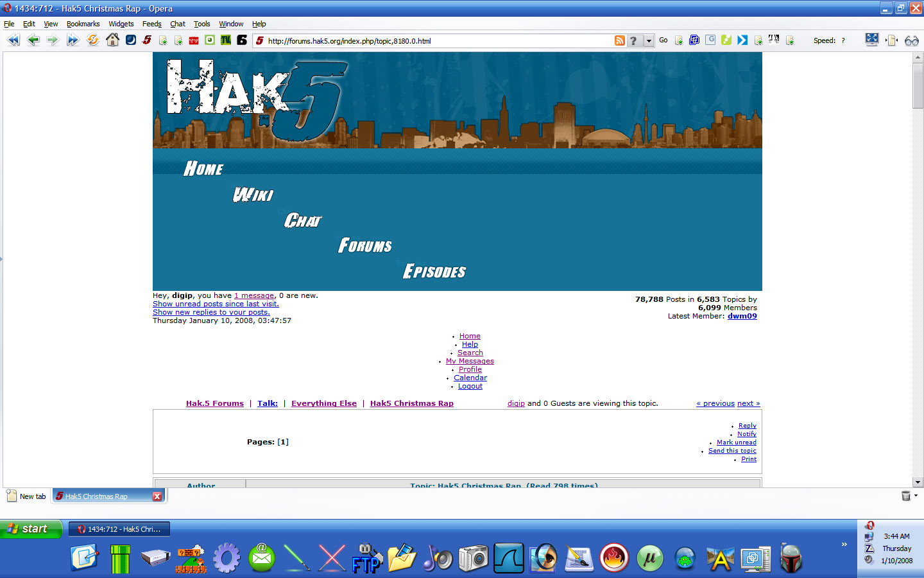
Task: Open the Calendar link
Action: click(470, 378)
